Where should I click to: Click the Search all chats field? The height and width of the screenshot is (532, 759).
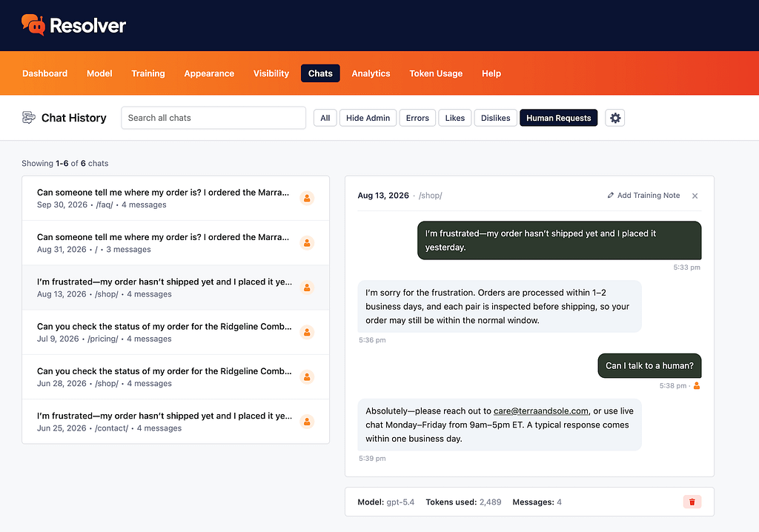213,118
